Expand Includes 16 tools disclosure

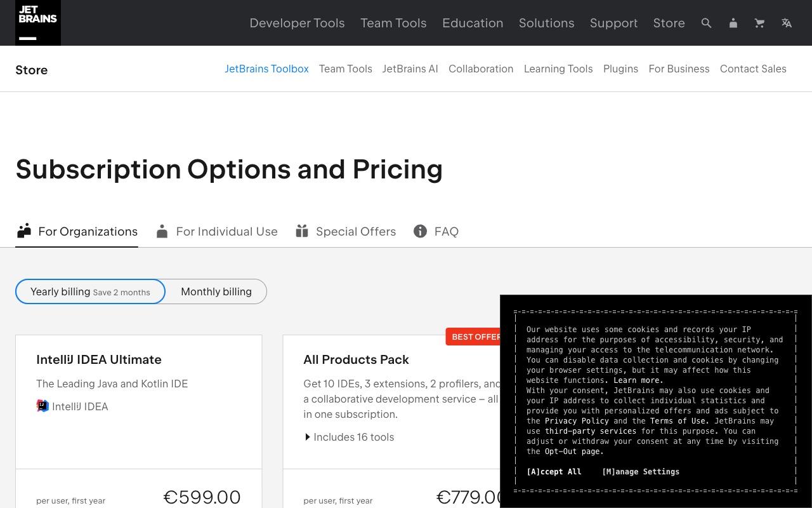point(349,437)
